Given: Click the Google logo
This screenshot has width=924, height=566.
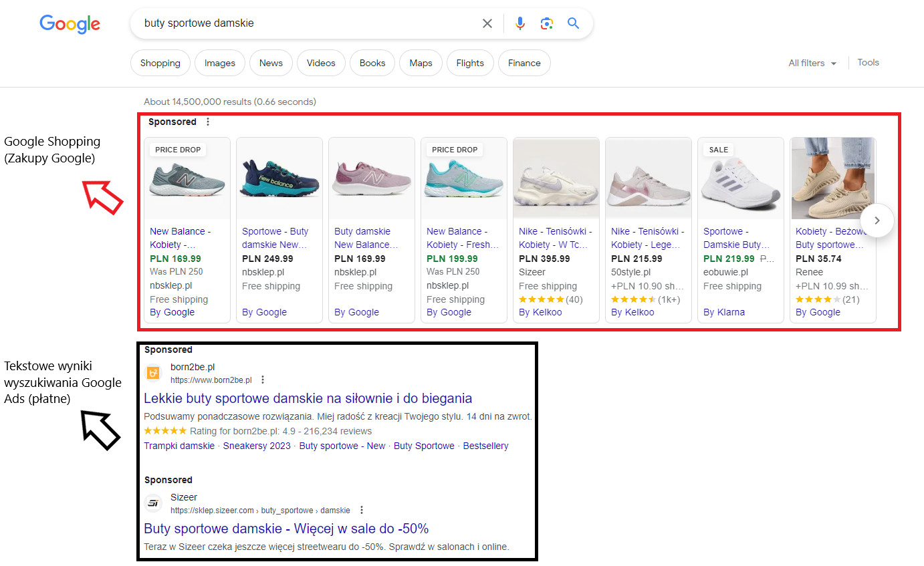Looking at the screenshot, I should click(x=70, y=24).
